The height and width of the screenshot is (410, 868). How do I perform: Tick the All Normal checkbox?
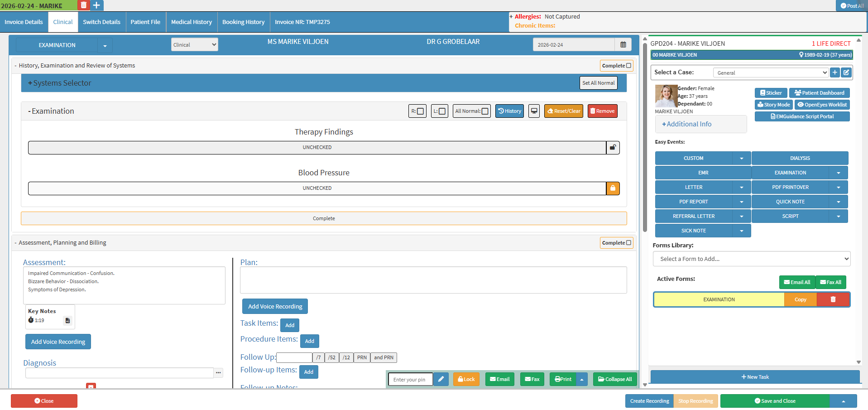pyautogui.click(x=485, y=111)
